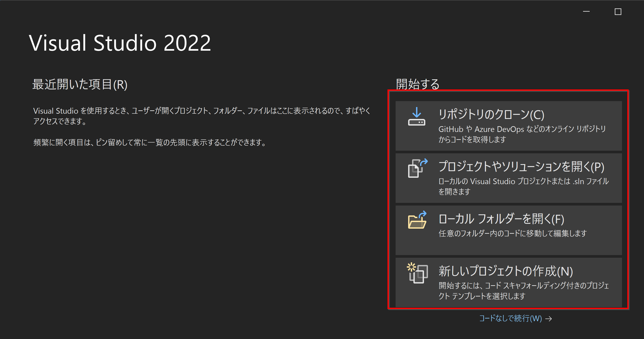Click the 最近開いた項目(R) heading
The height and width of the screenshot is (339, 644).
(x=80, y=85)
